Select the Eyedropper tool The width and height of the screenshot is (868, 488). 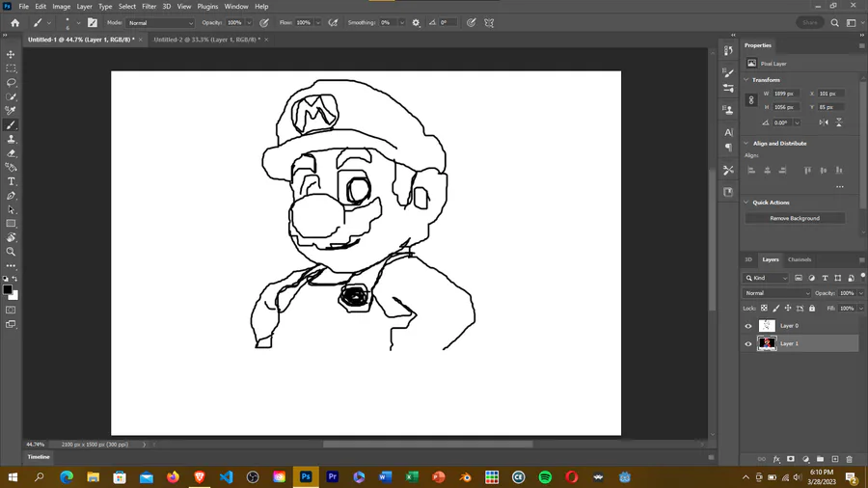click(11, 111)
